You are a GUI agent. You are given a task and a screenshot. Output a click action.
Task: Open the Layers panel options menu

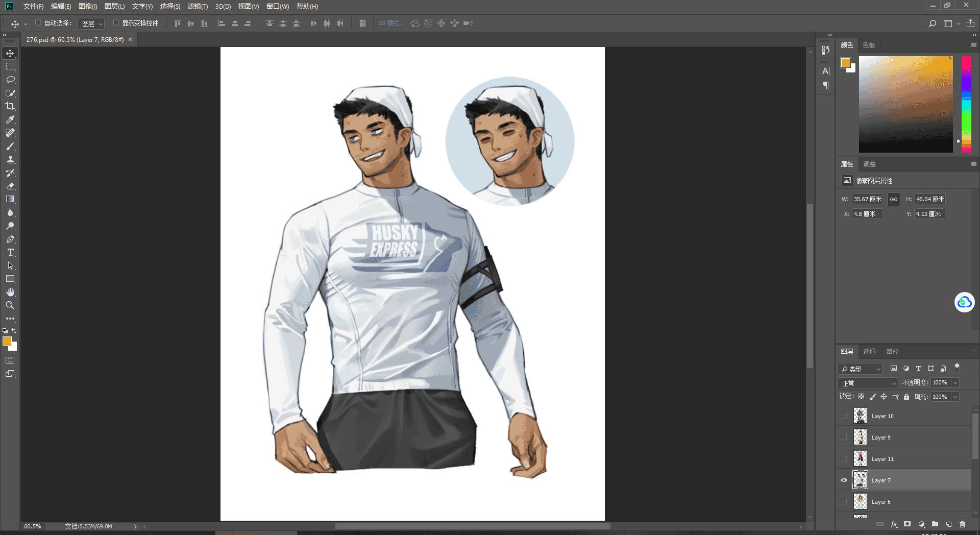click(973, 351)
